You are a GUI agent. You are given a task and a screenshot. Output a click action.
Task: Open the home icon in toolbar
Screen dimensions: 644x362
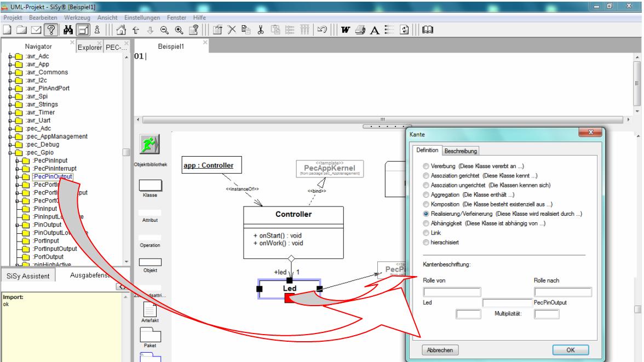pyautogui.click(x=121, y=30)
